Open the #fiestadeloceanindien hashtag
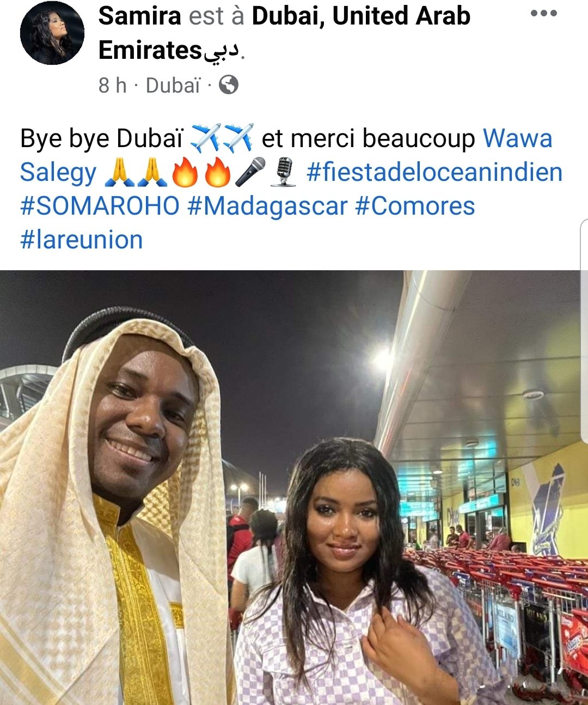Image resolution: width=588 pixels, height=705 pixels. tap(434, 172)
